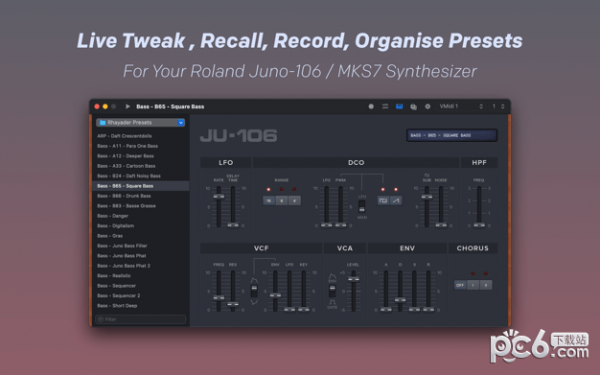Screen dimensions: 600x375
Task: Click the record circle icon in the toolbar
Action: point(371,106)
